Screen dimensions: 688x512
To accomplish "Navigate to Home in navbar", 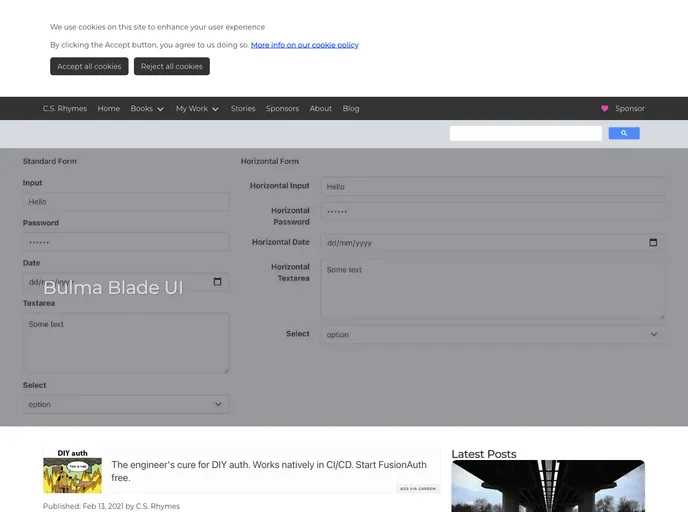I will 108,108.
